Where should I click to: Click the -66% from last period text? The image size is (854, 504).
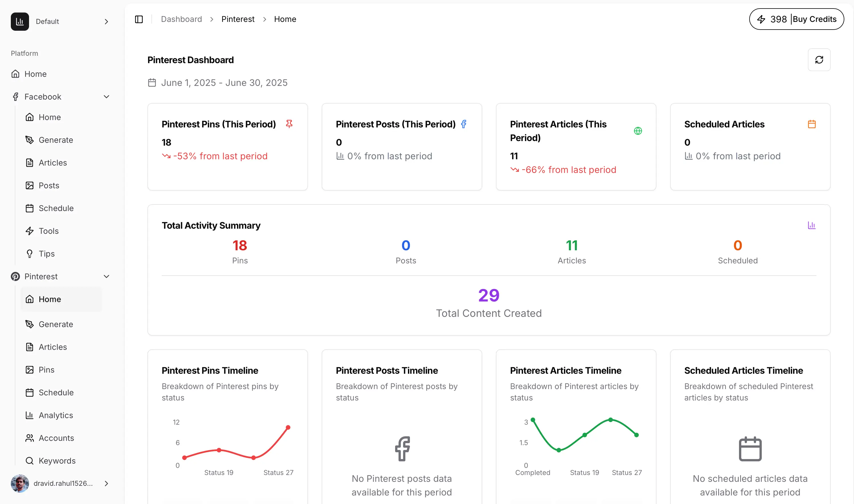coord(569,170)
